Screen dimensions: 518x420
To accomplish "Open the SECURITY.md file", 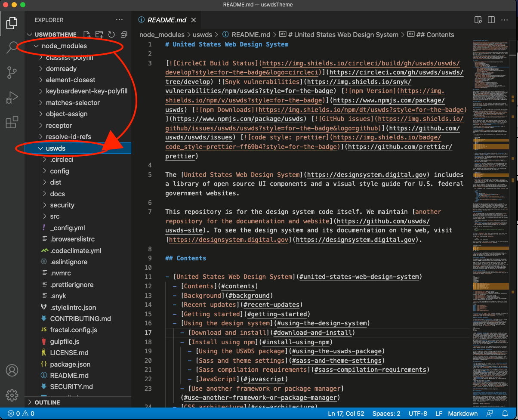I will (78, 387).
